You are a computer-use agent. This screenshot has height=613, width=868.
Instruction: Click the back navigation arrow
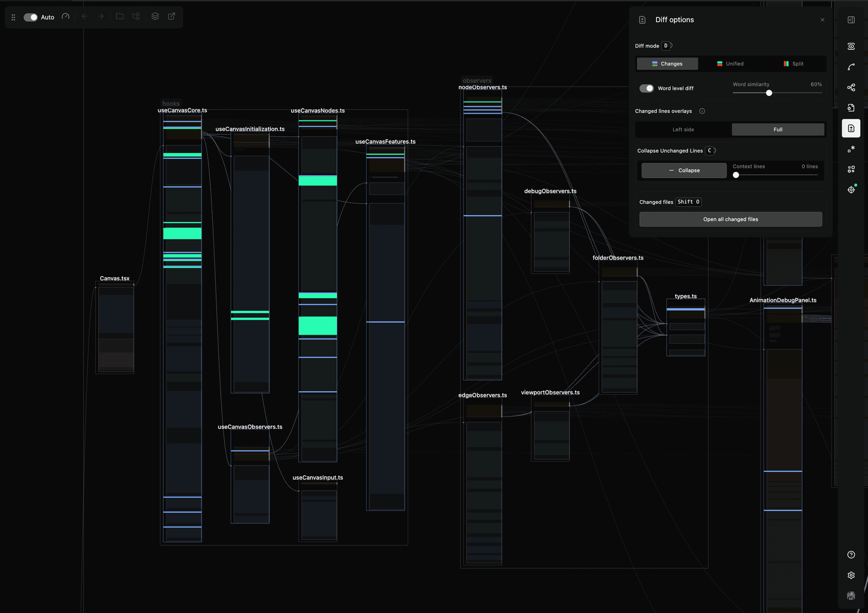pos(85,17)
